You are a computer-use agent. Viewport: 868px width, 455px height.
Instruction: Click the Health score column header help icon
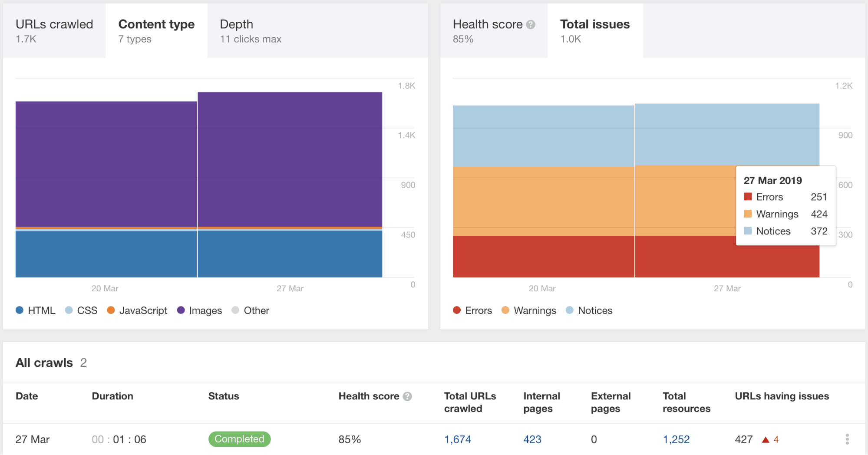tap(407, 396)
